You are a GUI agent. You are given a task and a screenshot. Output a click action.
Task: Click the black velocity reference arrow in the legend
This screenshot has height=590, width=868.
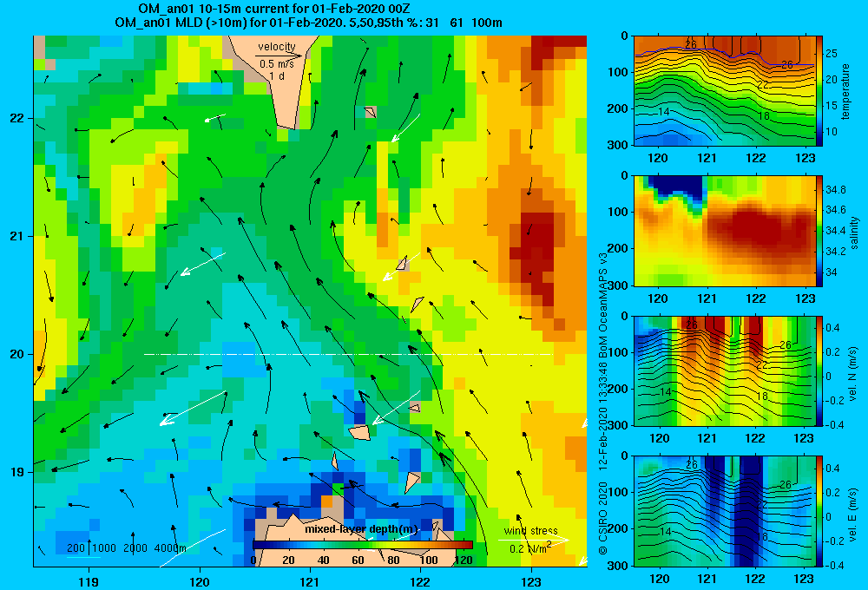tap(279, 56)
